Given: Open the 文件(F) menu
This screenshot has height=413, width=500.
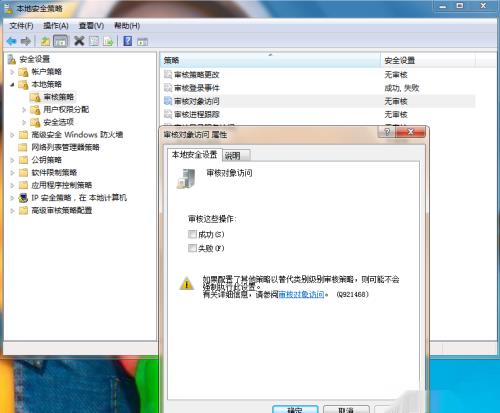Looking at the screenshot, I should 21,26.
